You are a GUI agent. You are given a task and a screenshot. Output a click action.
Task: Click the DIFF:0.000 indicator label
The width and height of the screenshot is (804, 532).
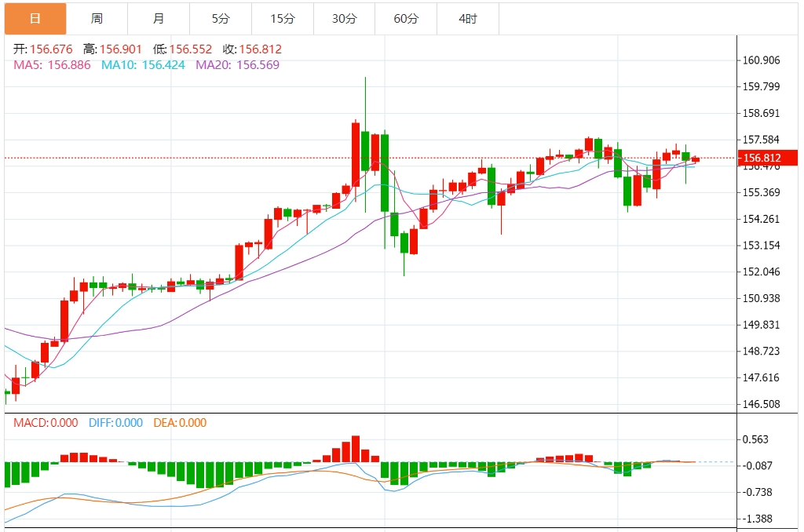[116, 423]
